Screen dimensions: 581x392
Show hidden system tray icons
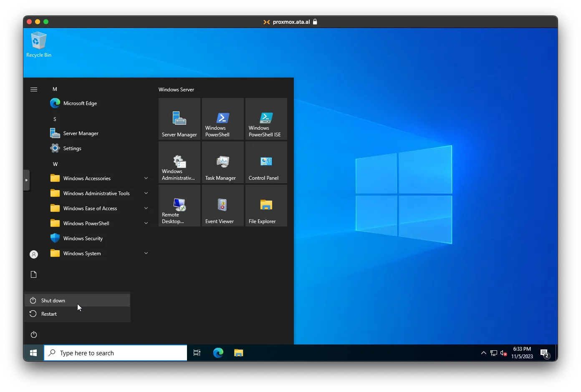(484, 353)
